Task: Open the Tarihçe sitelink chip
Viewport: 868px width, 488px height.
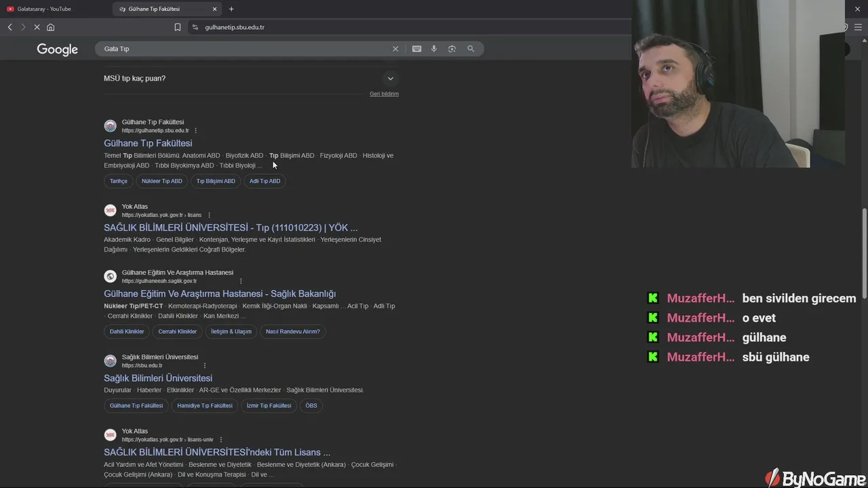Action: pos(119,181)
